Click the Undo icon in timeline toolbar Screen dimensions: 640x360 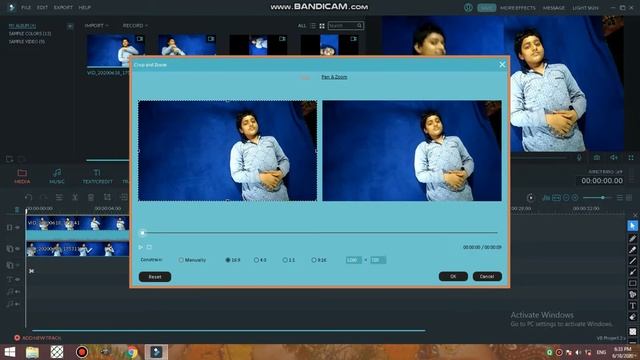coord(28,198)
